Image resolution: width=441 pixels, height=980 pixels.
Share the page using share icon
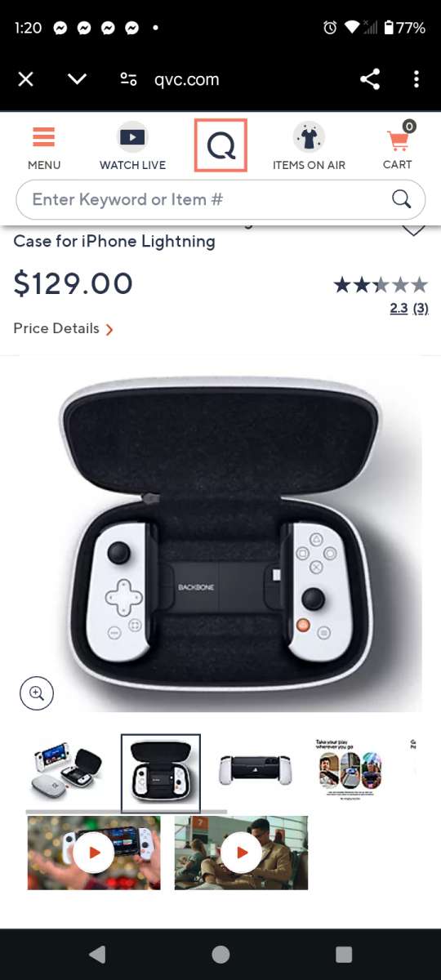(x=370, y=79)
